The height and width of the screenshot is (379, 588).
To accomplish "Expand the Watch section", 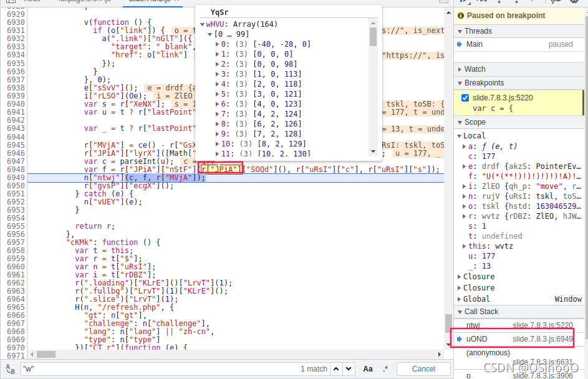I will [x=460, y=69].
